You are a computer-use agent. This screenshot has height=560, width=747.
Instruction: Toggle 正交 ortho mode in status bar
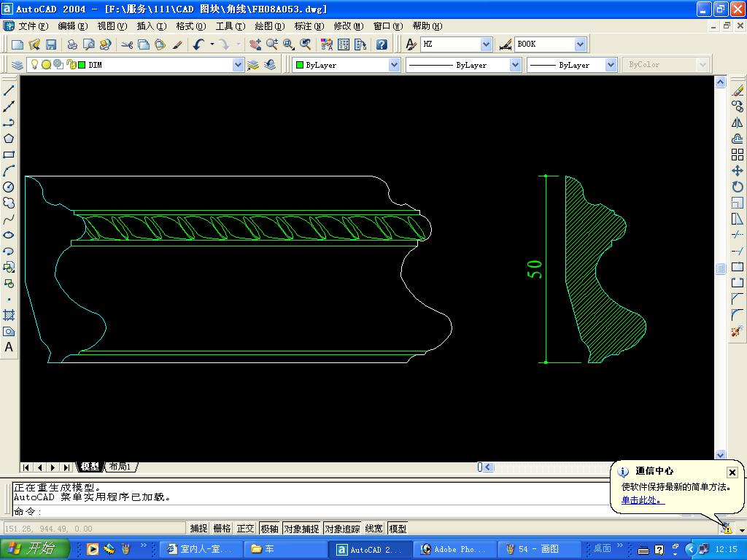[x=245, y=529]
